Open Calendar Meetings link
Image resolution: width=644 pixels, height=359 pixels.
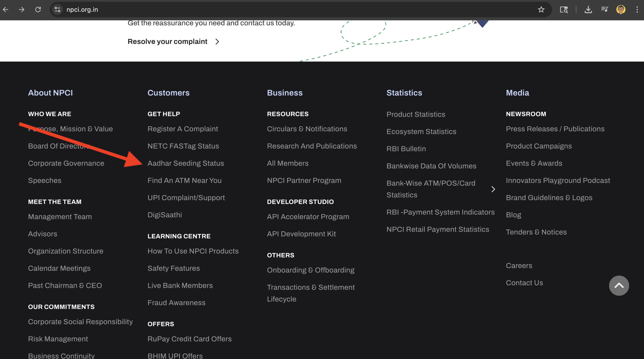[x=59, y=268]
